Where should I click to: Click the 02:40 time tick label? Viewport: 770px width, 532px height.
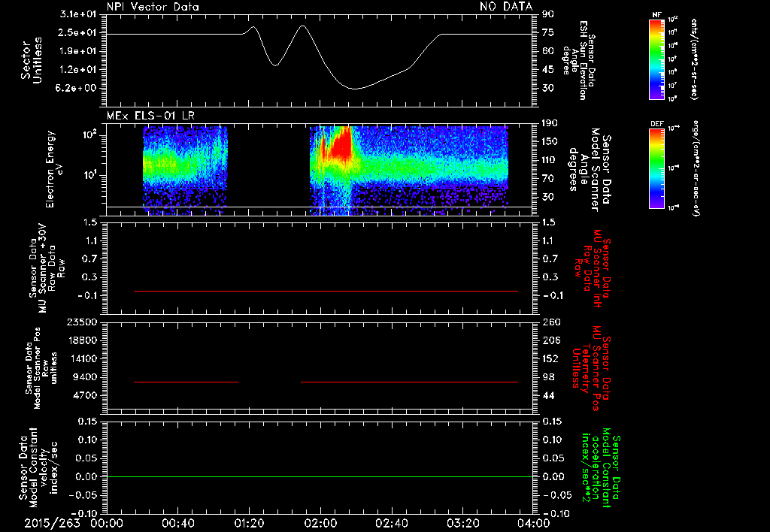[x=391, y=523]
